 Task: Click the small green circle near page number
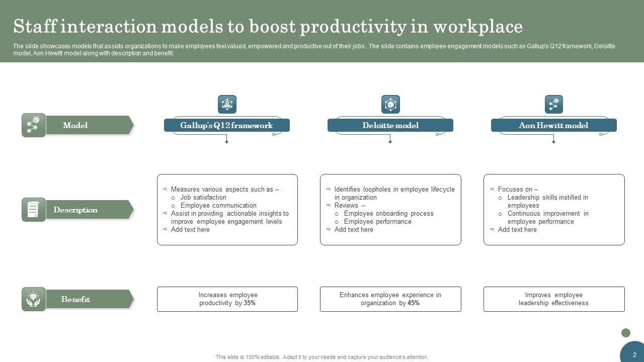[x=626, y=333]
